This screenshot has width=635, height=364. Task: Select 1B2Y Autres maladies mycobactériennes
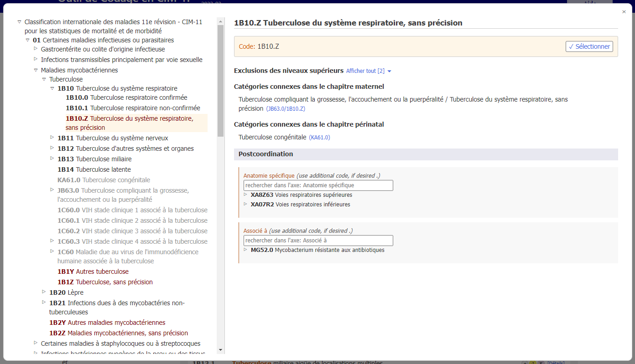coord(107,323)
